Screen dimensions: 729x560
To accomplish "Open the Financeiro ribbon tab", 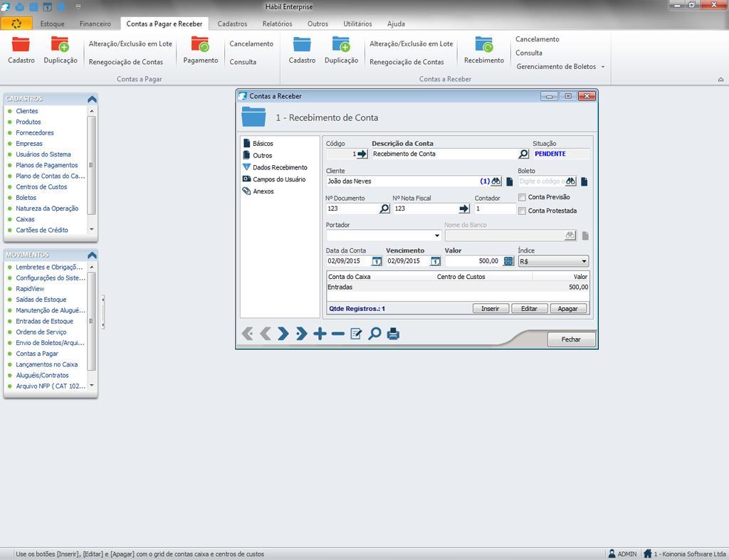I will 95,23.
